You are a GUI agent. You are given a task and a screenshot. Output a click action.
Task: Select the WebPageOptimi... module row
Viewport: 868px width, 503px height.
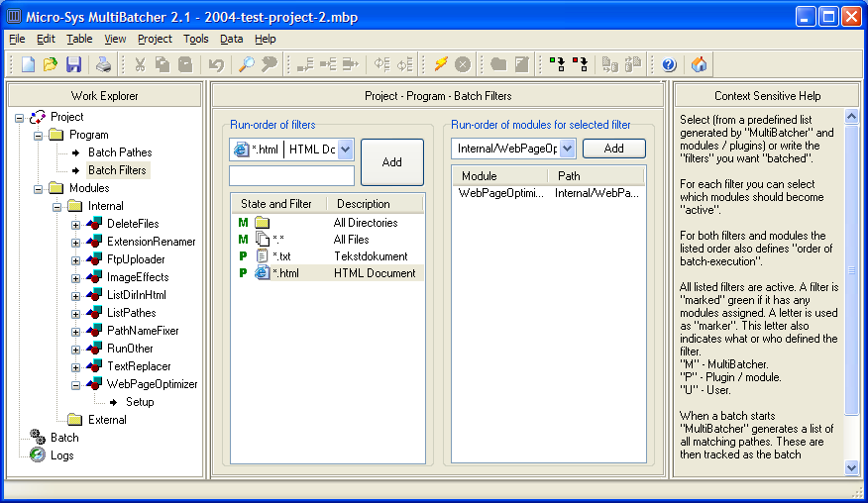(549, 193)
